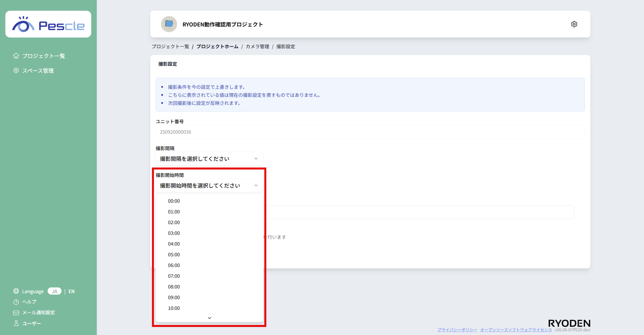644x335 pixels.
Task: Click the project folder icon
Action: (169, 24)
